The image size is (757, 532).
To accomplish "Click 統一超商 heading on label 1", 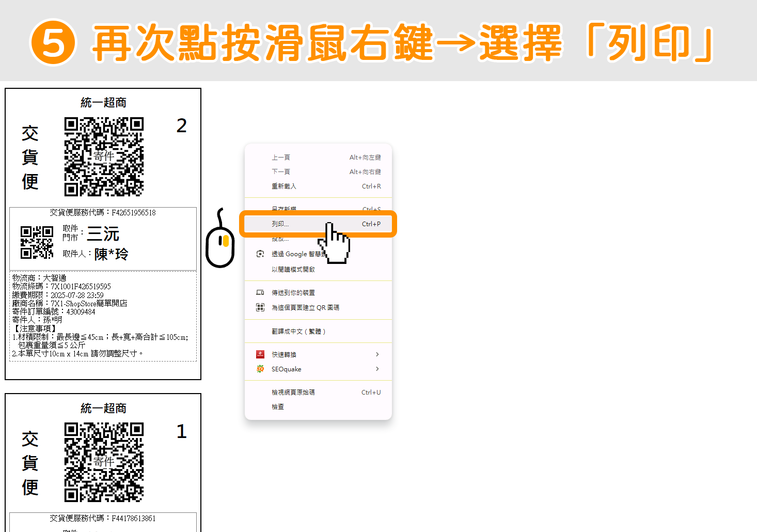I will pos(103,408).
